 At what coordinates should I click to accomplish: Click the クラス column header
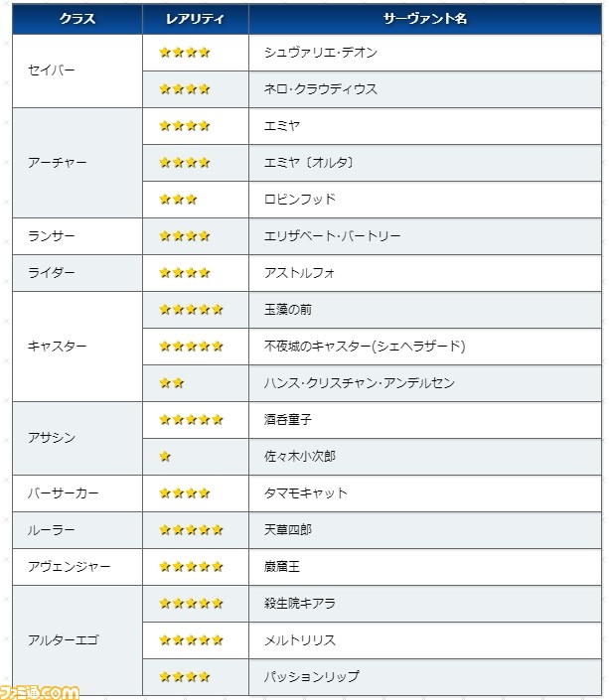[77, 19]
